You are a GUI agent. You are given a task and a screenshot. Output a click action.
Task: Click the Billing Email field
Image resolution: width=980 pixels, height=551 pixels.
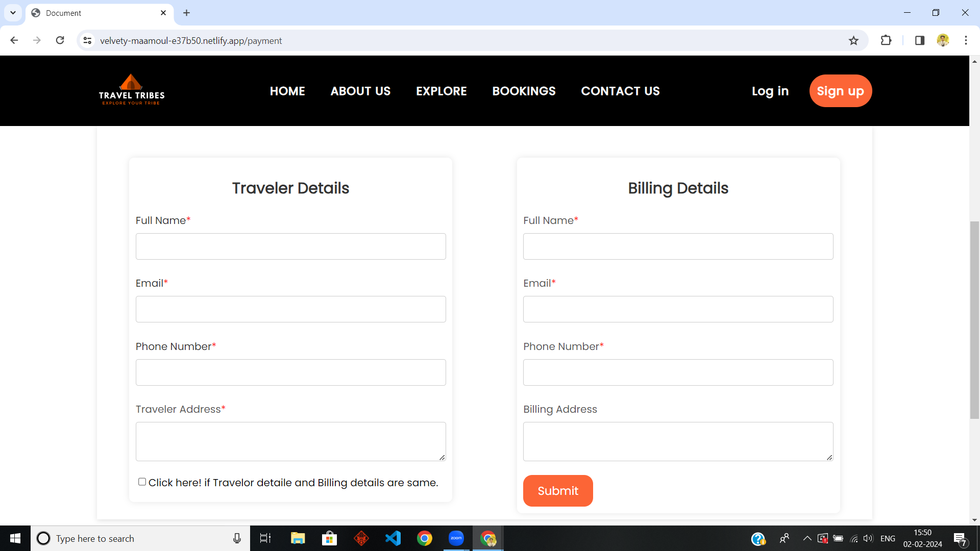[x=678, y=309]
